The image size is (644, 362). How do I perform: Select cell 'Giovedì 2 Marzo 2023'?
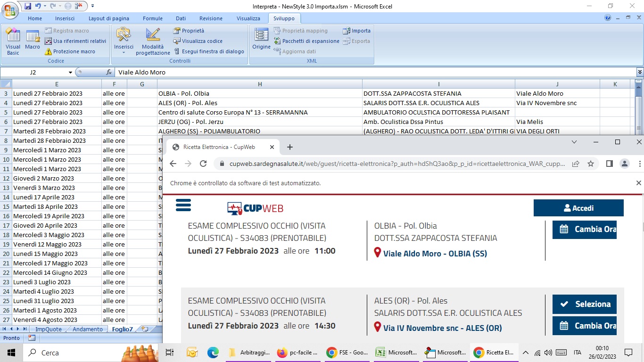[x=57, y=178]
